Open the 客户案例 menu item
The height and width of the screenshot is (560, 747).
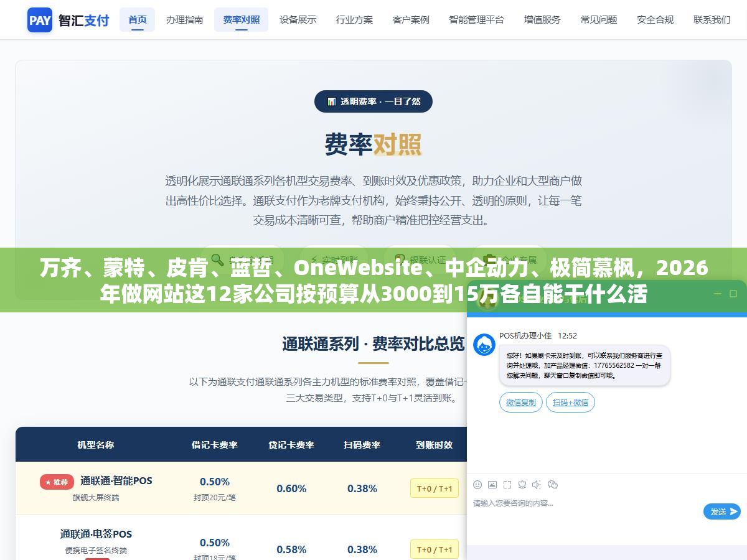coord(411,20)
